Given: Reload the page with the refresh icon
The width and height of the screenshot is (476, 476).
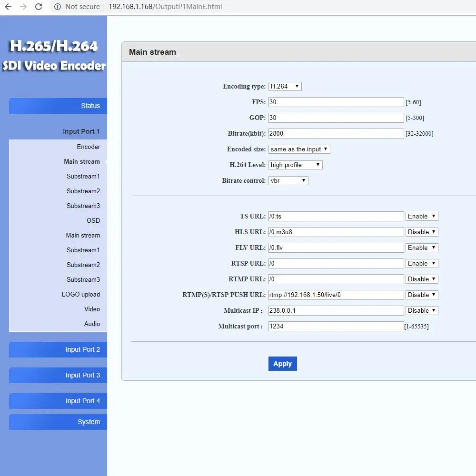Looking at the screenshot, I should click(39, 6).
